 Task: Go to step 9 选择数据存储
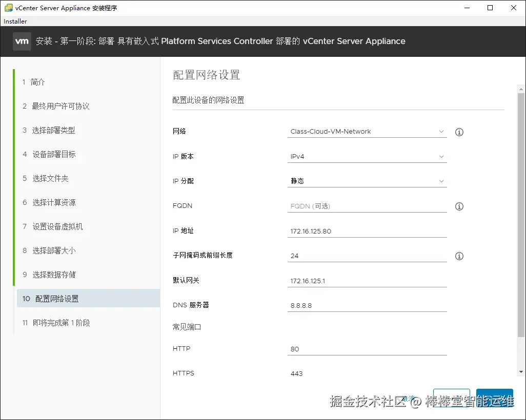[49, 275]
